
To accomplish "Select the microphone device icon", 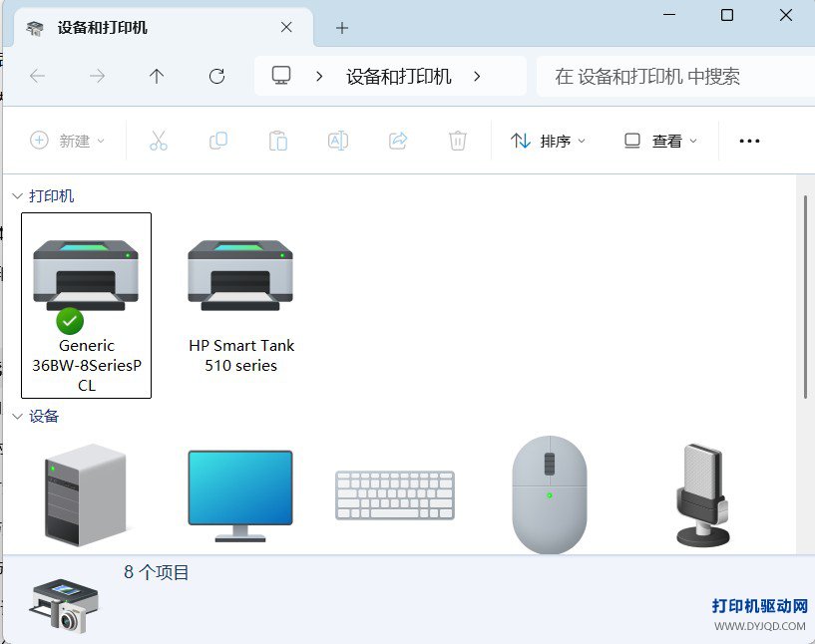I will click(702, 494).
